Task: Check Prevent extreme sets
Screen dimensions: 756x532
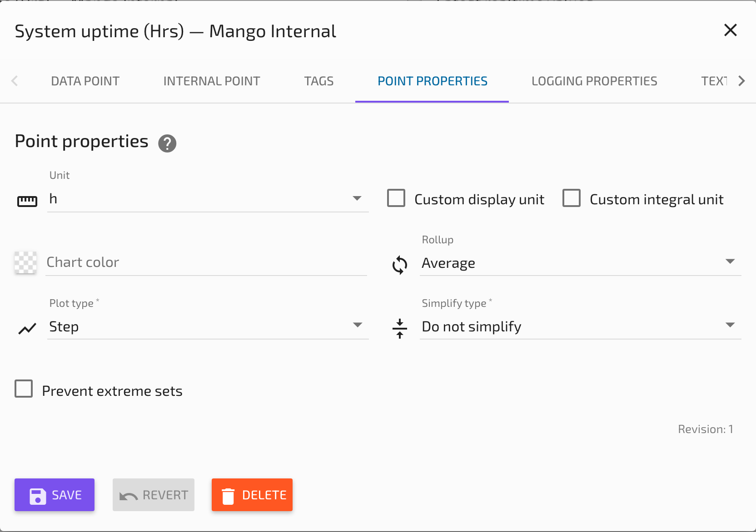Action: tap(23, 389)
